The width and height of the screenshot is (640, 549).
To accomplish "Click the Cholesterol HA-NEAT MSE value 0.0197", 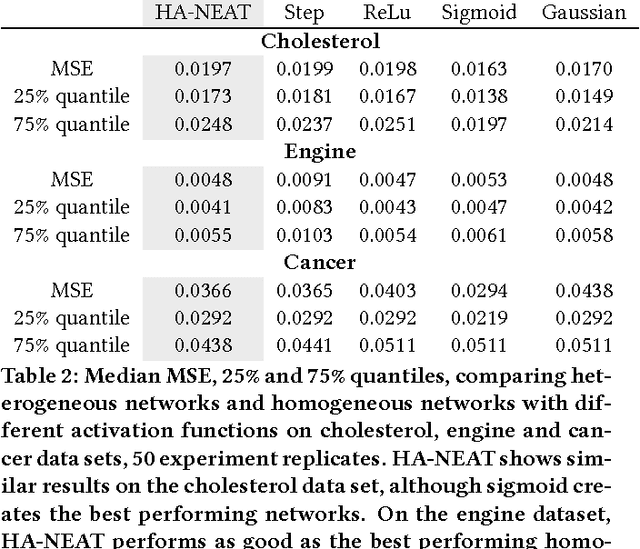I will coord(203,70).
